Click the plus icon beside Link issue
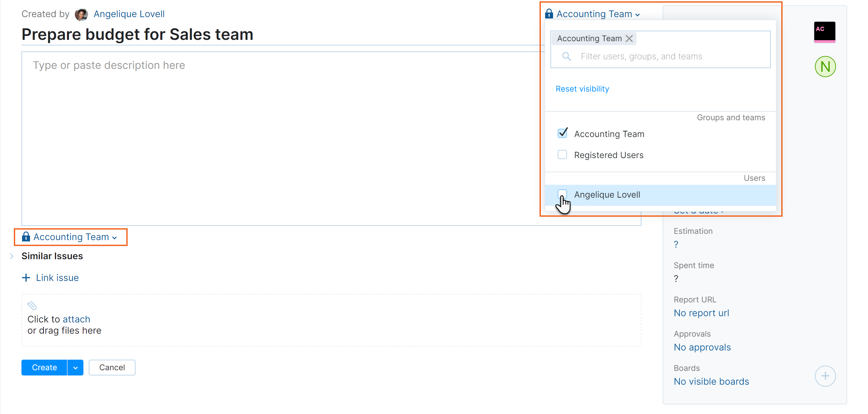868x414 pixels. coord(26,278)
